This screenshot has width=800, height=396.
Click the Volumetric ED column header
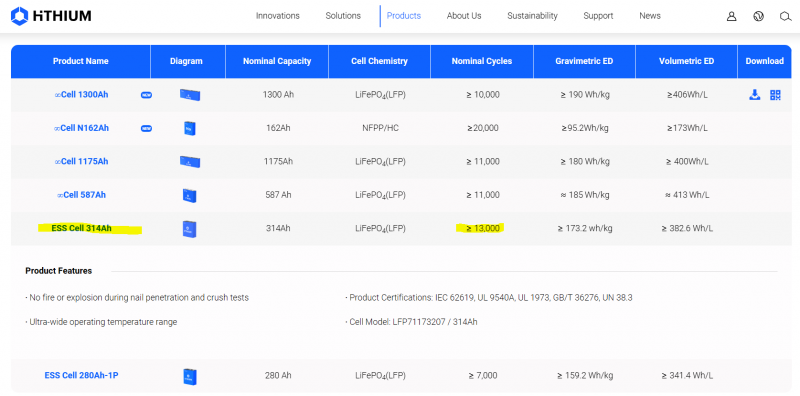[x=686, y=61]
